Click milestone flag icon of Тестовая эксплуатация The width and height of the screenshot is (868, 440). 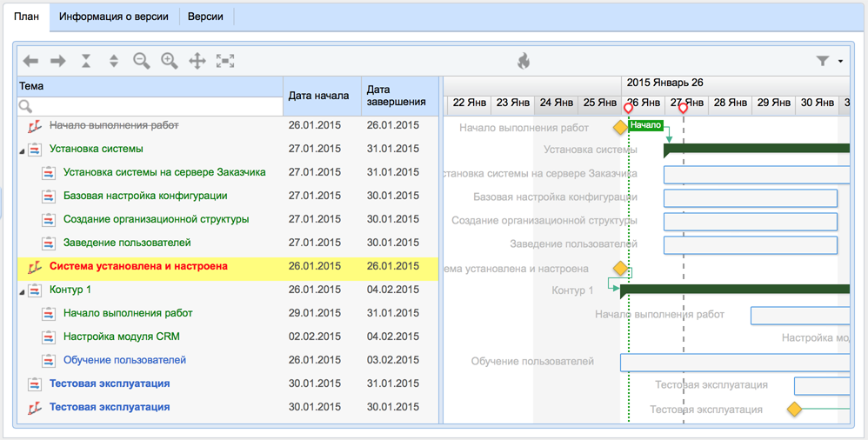point(35,407)
